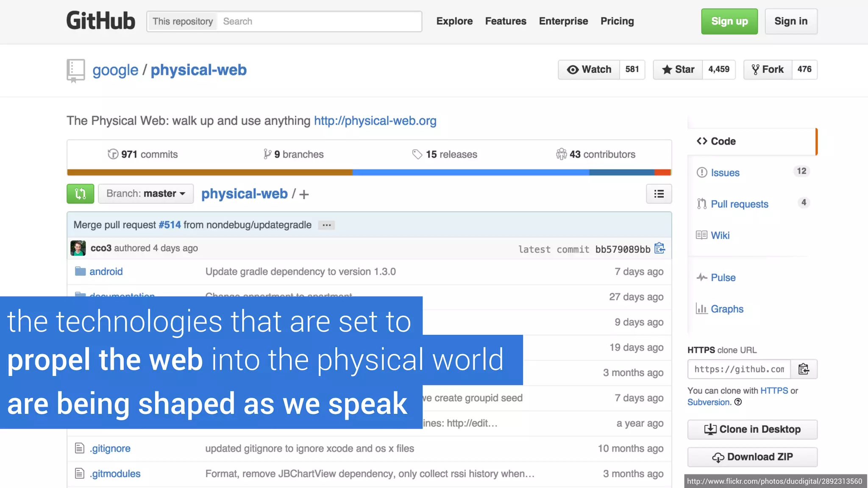The image size is (868, 488).
Task: Click the Fork button
Action: coord(768,69)
